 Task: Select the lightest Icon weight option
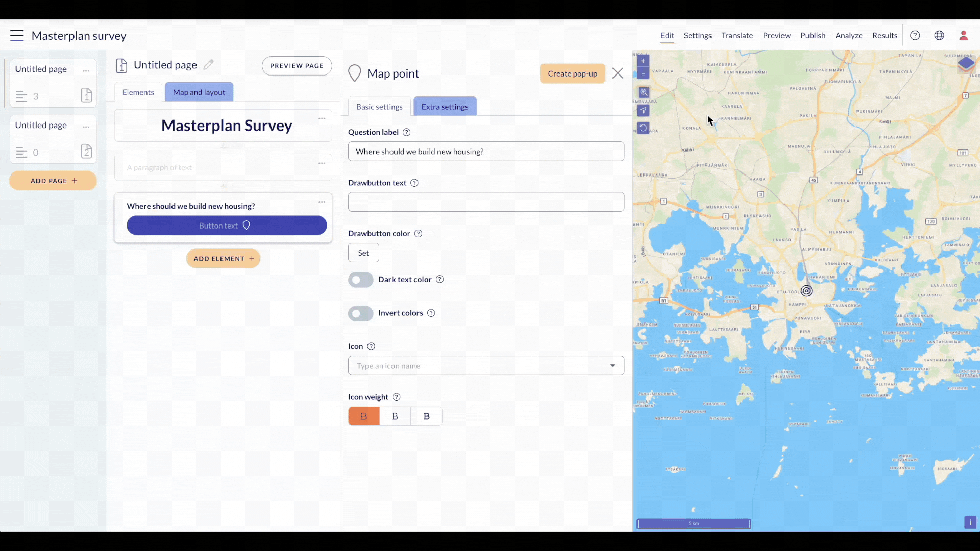coord(427,416)
